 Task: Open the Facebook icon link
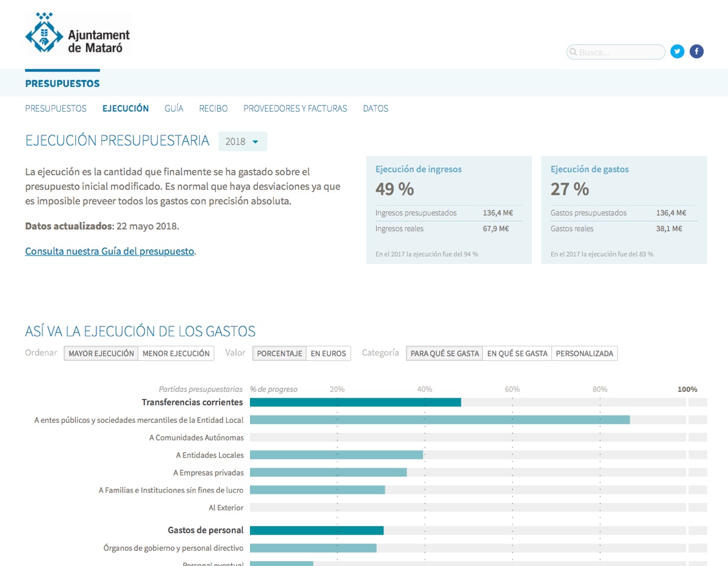coord(696,52)
